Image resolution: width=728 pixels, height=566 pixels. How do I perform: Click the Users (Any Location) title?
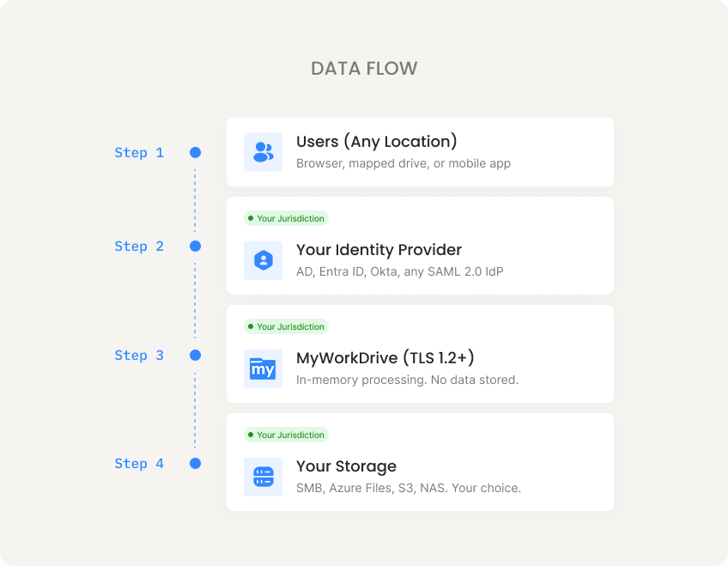[x=377, y=141]
